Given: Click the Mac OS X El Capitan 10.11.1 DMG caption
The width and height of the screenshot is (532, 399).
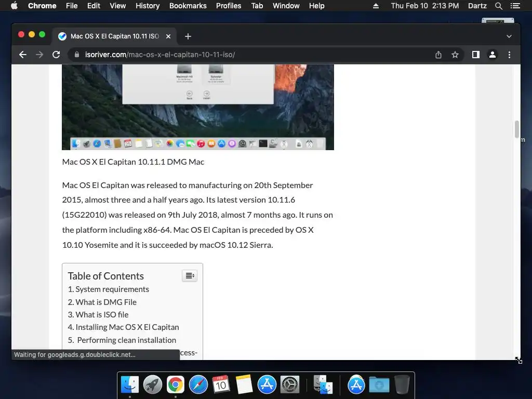Looking at the screenshot, I should pyautogui.click(x=133, y=162).
